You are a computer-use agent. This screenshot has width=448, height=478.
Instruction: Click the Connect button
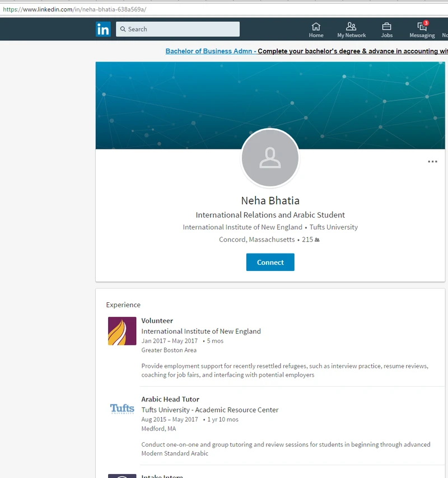pos(270,262)
